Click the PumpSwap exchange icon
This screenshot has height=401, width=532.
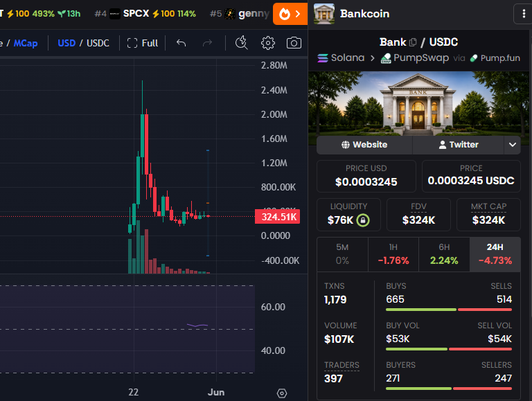(386, 58)
